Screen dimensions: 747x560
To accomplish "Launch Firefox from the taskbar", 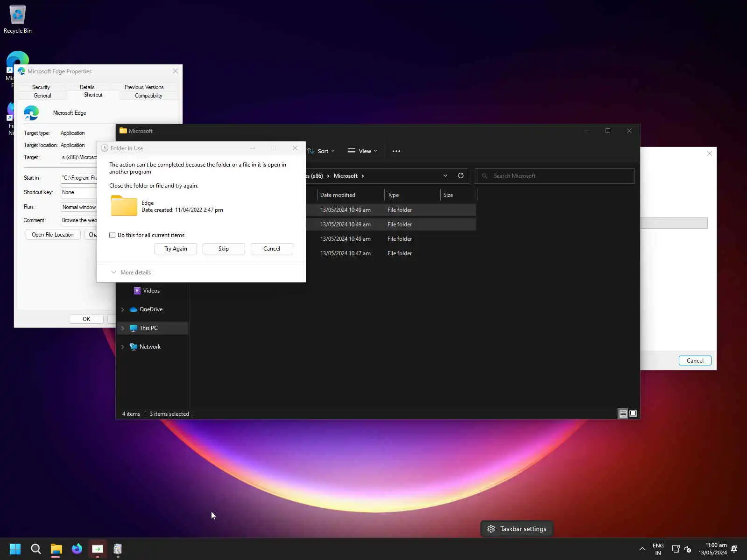I will [x=77, y=549].
